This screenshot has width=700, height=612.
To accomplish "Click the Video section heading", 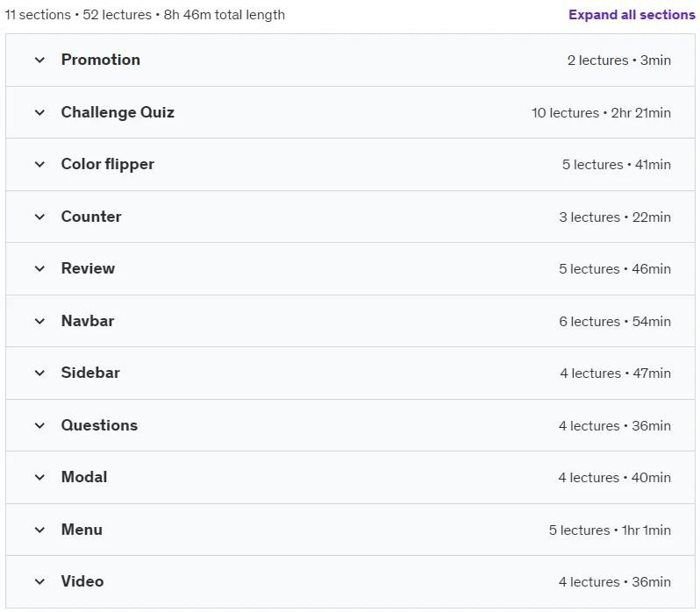I will coord(82,581).
